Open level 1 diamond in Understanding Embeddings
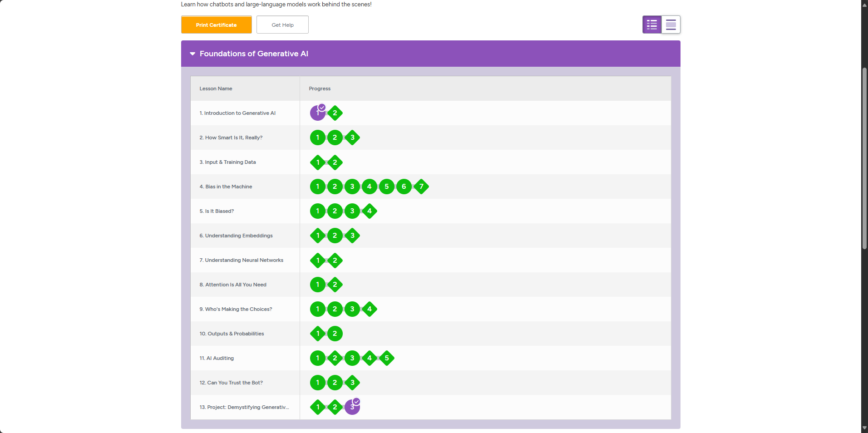868x433 pixels. point(318,236)
